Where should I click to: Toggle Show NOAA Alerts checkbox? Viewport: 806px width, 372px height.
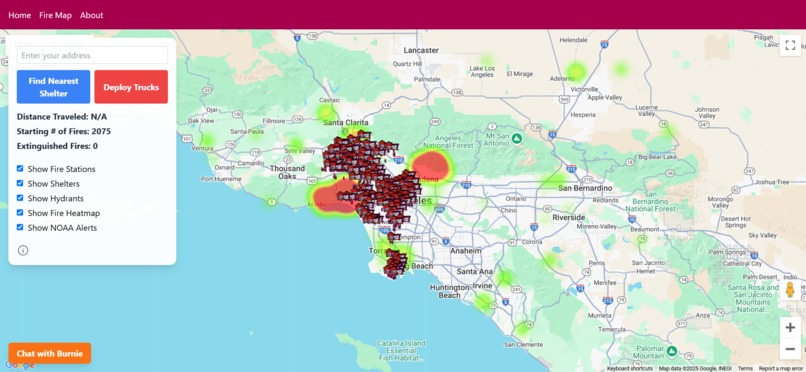click(x=20, y=227)
